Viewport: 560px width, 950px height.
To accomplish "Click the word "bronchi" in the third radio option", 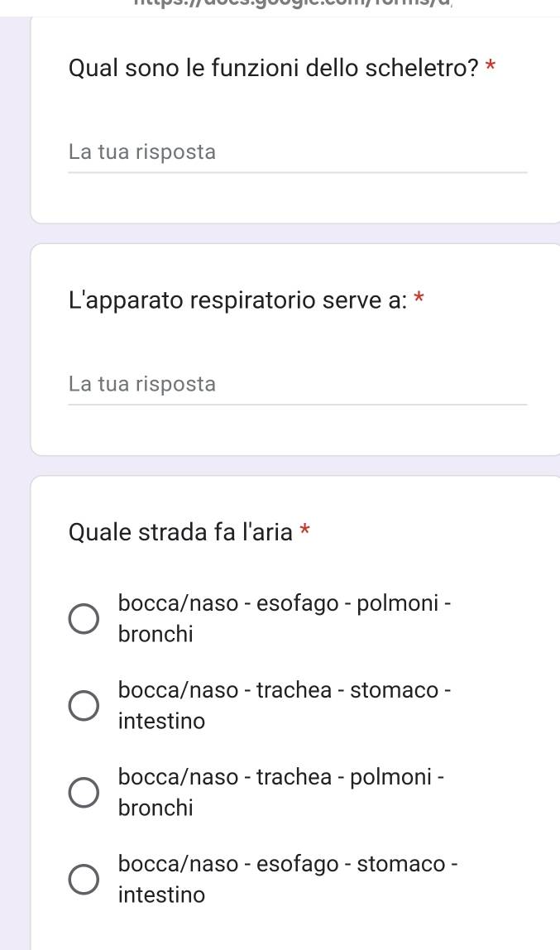I will (156, 808).
